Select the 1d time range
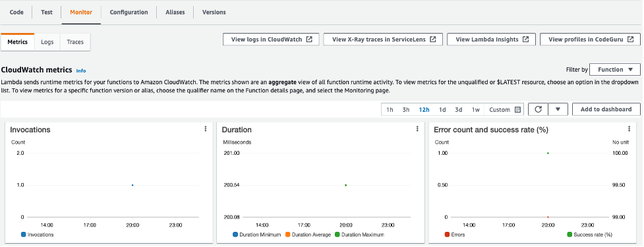 pyautogui.click(x=442, y=109)
